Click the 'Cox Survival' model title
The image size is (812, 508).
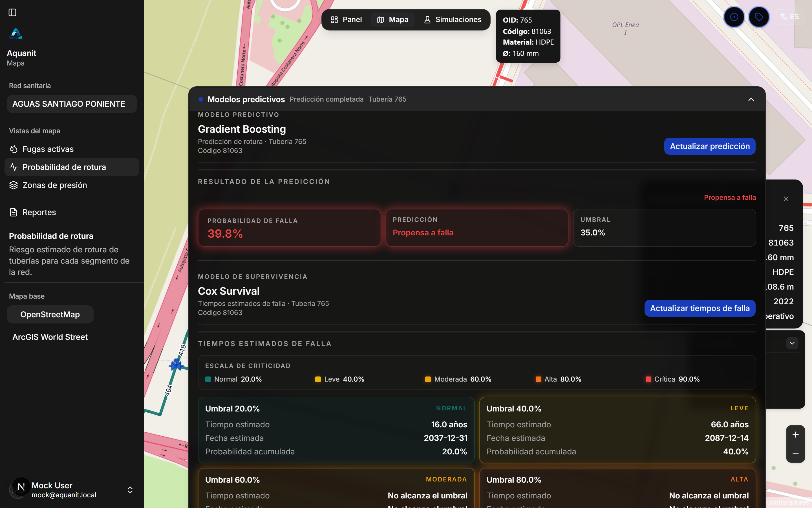[228, 291]
